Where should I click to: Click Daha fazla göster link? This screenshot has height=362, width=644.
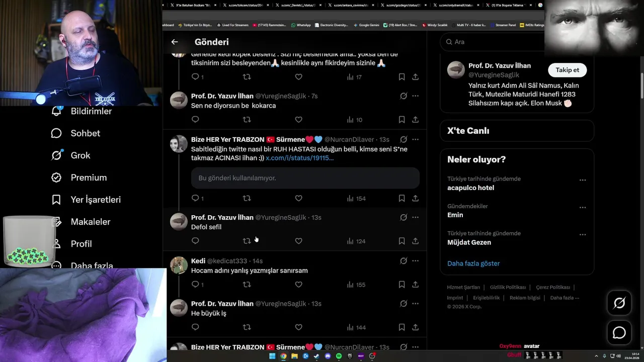(473, 263)
